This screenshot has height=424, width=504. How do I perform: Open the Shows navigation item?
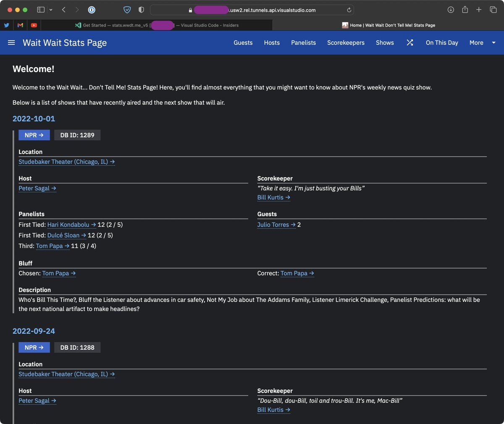point(385,43)
